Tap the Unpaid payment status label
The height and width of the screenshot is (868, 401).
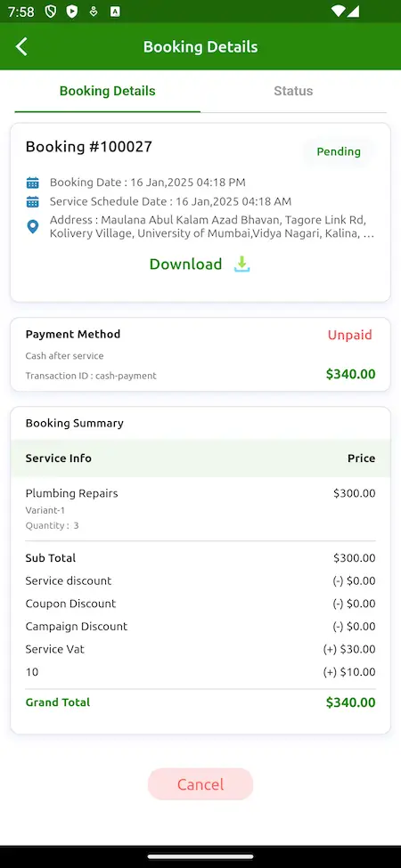(x=350, y=335)
